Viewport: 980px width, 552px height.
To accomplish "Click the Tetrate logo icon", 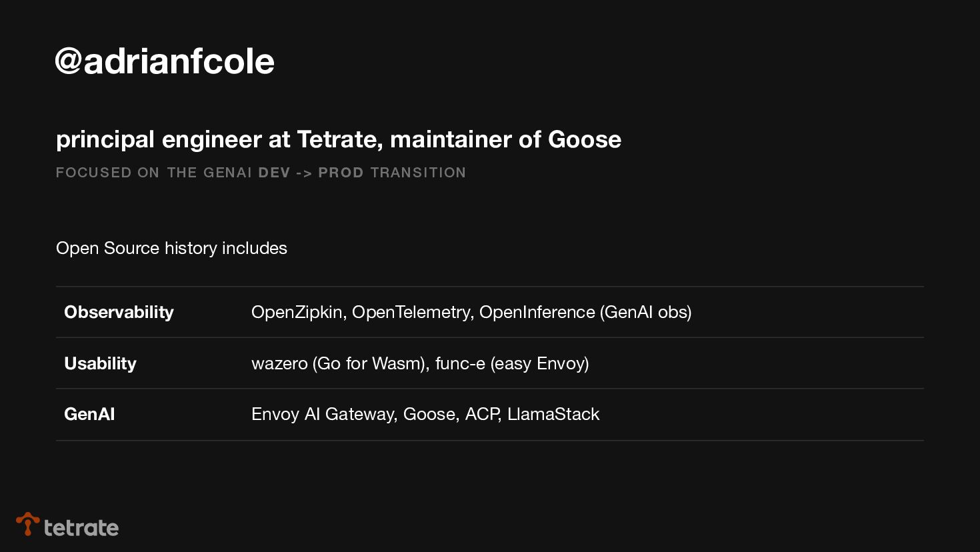I will (27, 524).
